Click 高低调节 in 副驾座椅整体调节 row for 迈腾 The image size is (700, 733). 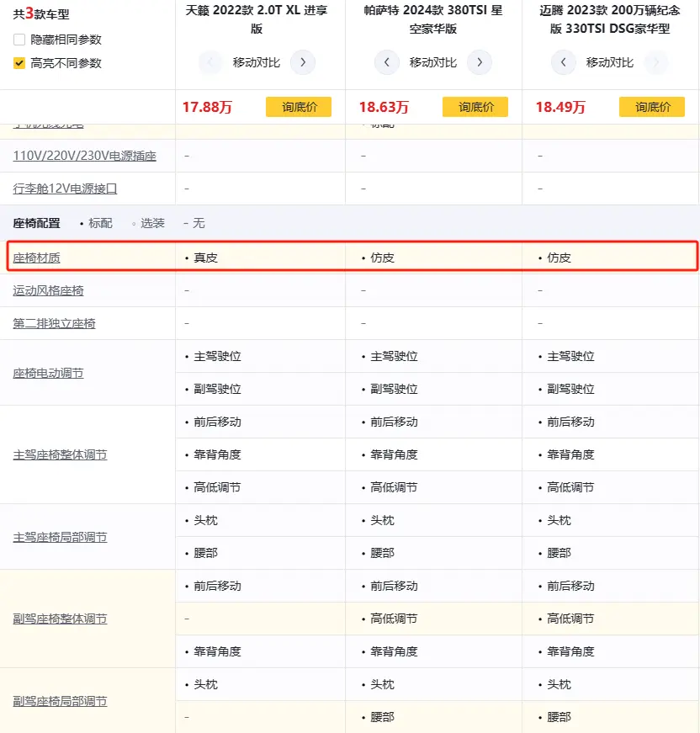pos(570,619)
